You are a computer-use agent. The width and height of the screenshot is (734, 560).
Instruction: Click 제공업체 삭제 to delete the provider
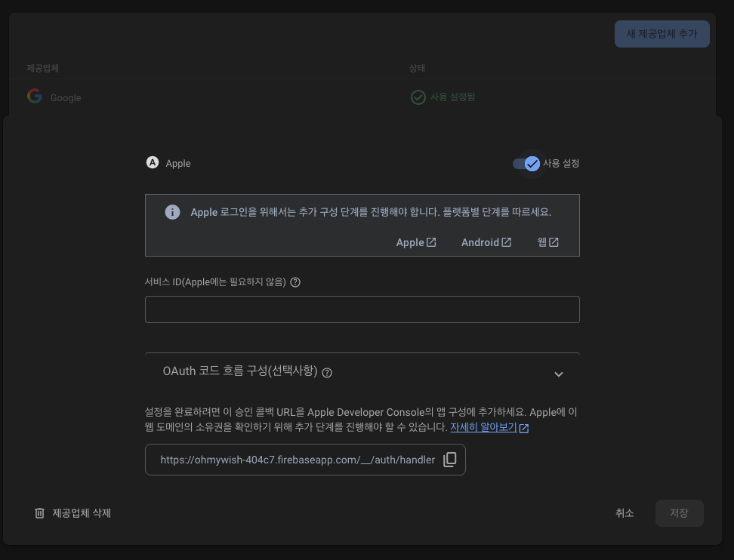[81, 512]
